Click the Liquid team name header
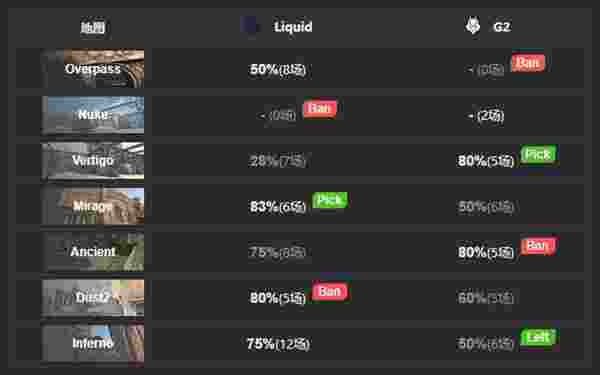This screenshot has height=375, width=600. click(x=293, y=27)
